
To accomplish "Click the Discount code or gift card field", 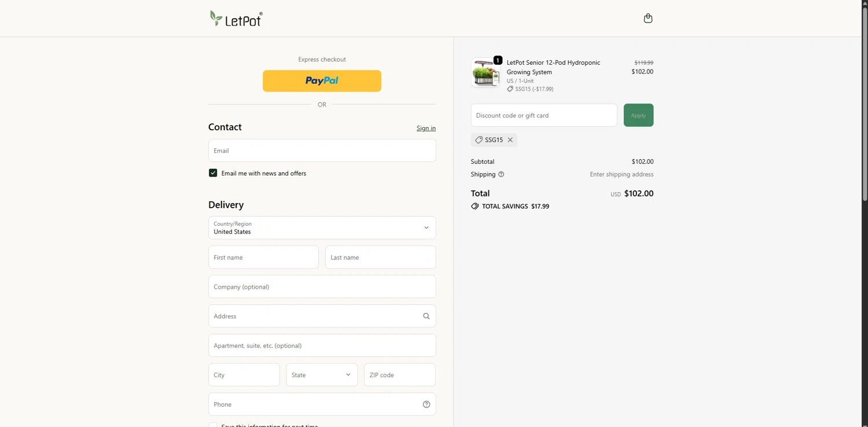I will pos(544,115).
